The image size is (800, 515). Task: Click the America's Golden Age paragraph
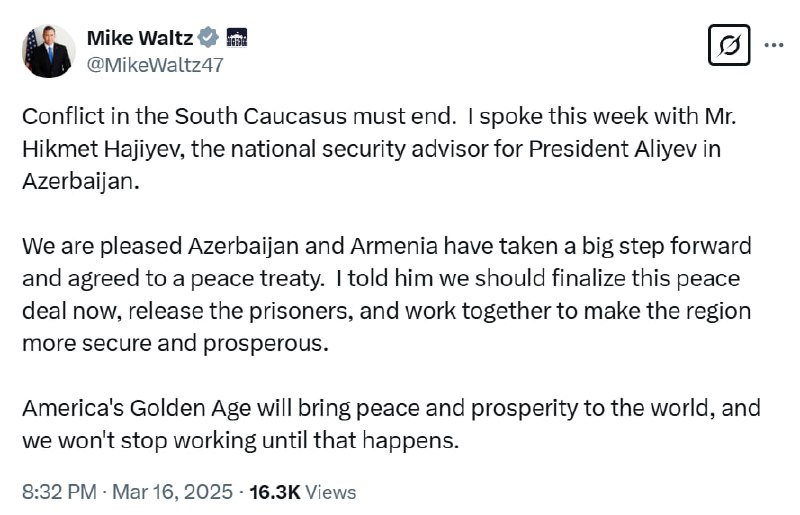(x=391, y=424)
